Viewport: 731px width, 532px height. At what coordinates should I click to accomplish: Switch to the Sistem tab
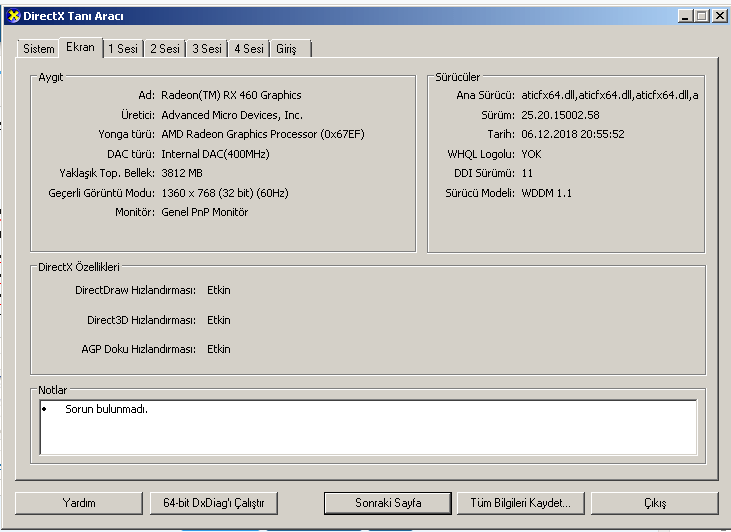[39, 48]
